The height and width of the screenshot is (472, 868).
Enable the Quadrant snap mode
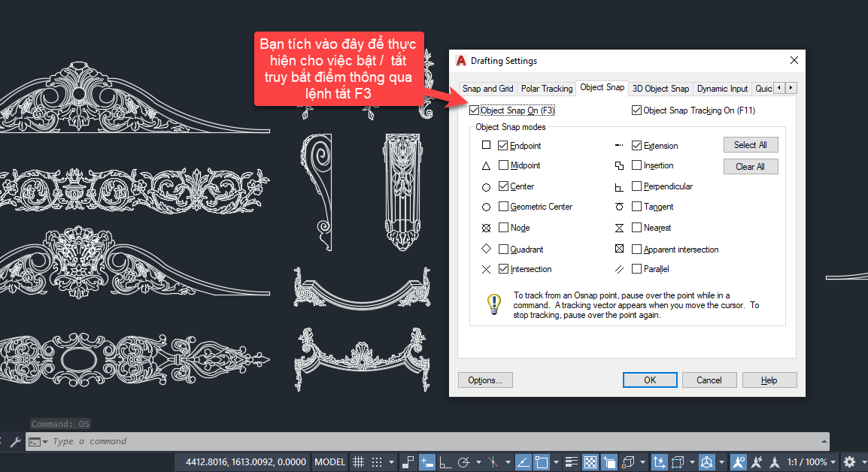pos(503,249)
